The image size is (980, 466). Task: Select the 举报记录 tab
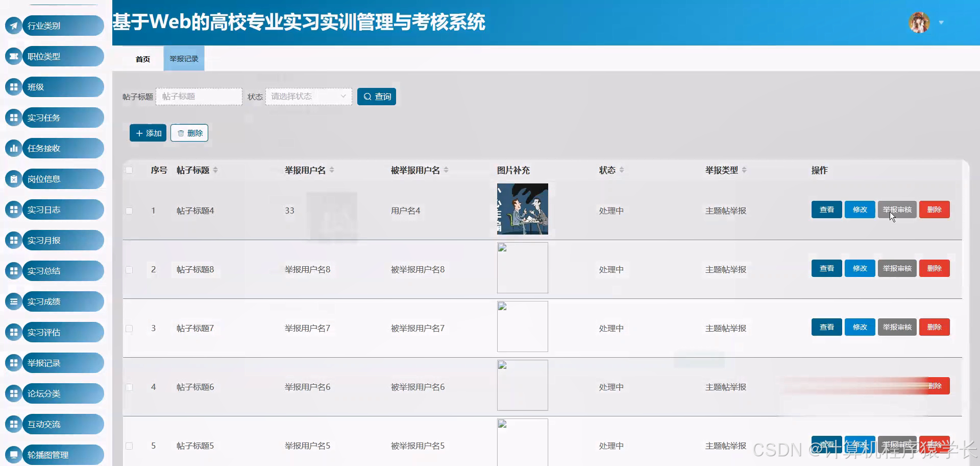coord(183,58)
